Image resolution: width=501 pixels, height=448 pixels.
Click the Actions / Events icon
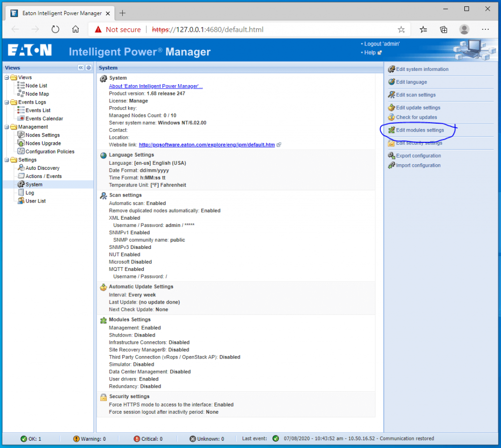21,176
